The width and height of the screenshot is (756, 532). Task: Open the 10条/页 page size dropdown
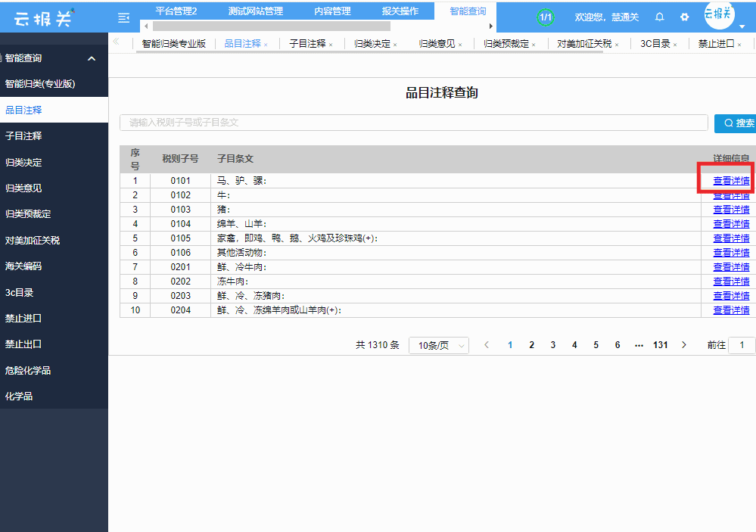pyautogui.click(x=439, y=345)
